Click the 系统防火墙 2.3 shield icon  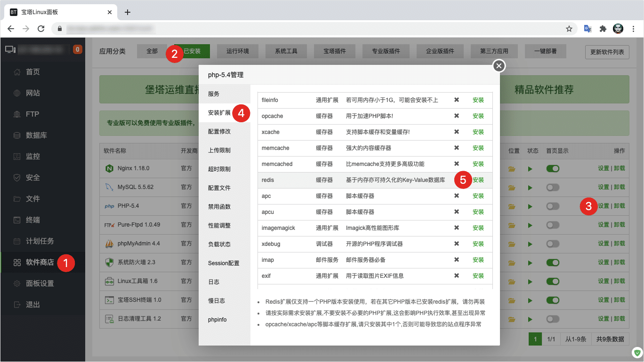pyautogui.click(x=109, y=262)
